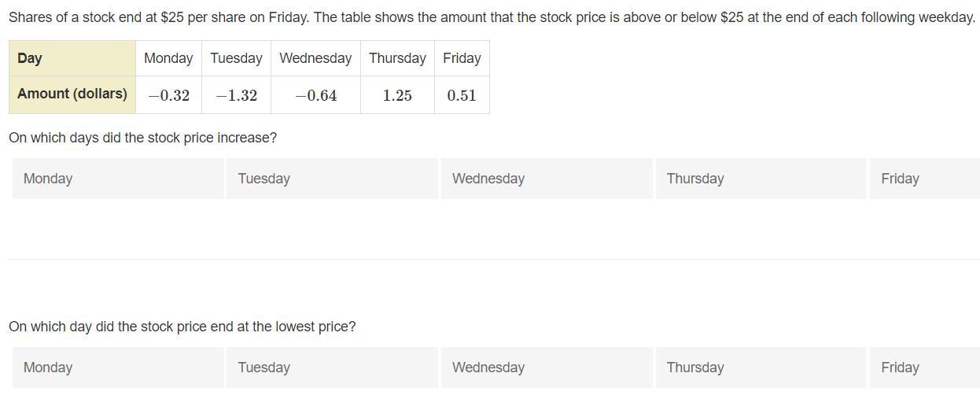
Task: Click the Friday column header in table
Action: click(x=462, y=58)
